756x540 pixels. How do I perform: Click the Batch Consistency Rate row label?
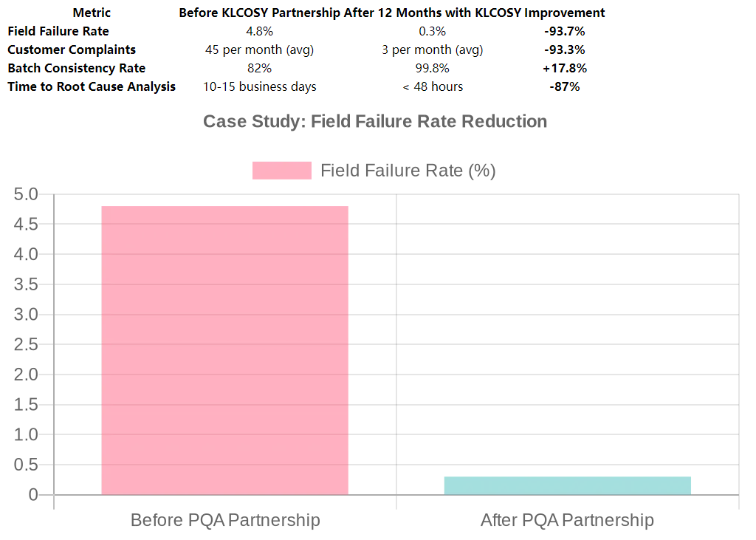point(77,68)
